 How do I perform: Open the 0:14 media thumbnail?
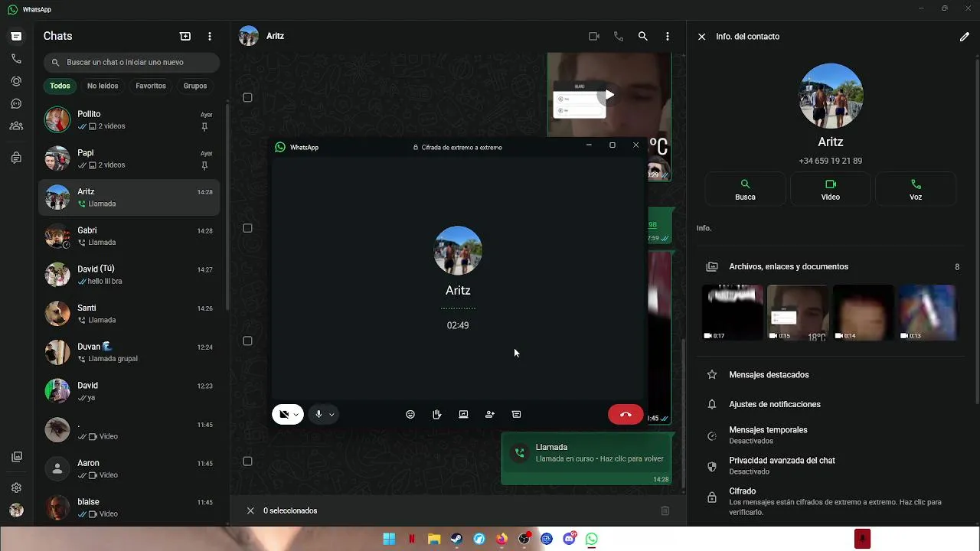(x=863, y=312)
